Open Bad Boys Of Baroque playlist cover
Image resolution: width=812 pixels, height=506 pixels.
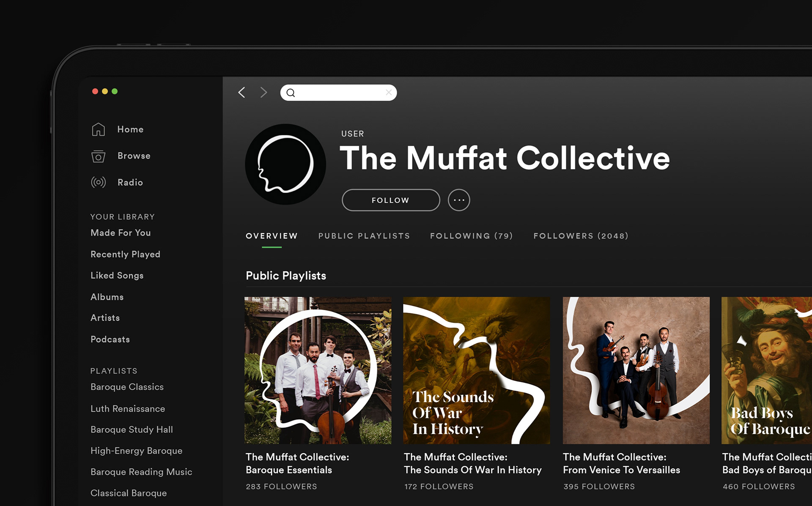coord(767,370)
